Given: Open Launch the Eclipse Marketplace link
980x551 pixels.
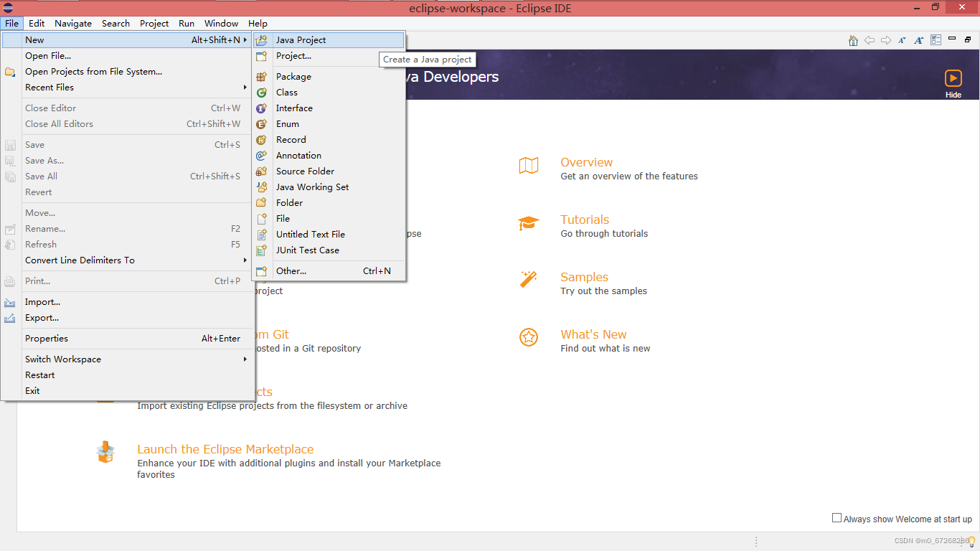Looking at the screenshot, I should tap(225, 450).
